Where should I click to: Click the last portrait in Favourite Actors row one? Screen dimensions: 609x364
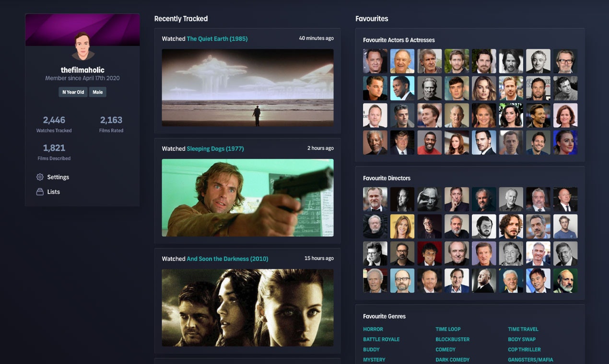point(565,61)
